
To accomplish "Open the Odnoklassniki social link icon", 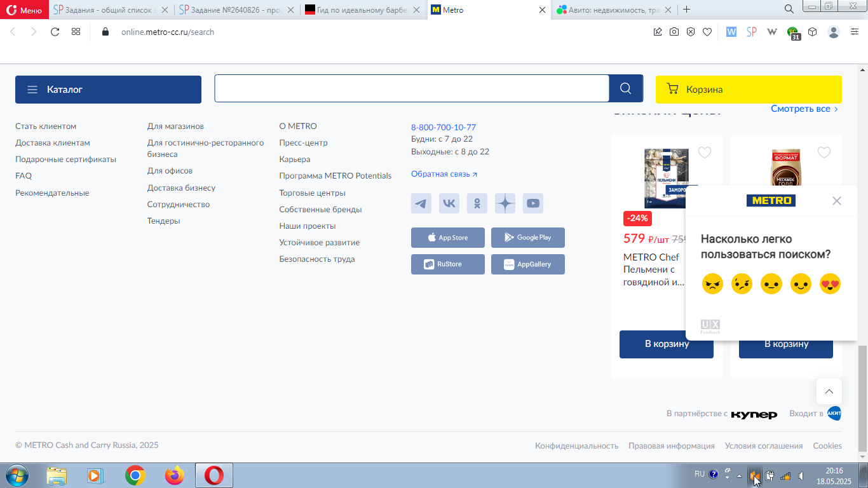I will 477,203.
